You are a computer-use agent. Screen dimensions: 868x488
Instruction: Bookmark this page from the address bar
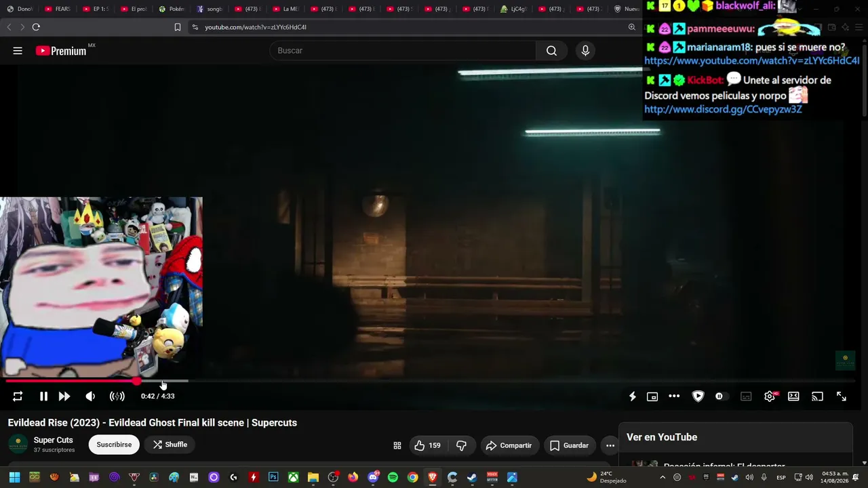click(178, 27)
